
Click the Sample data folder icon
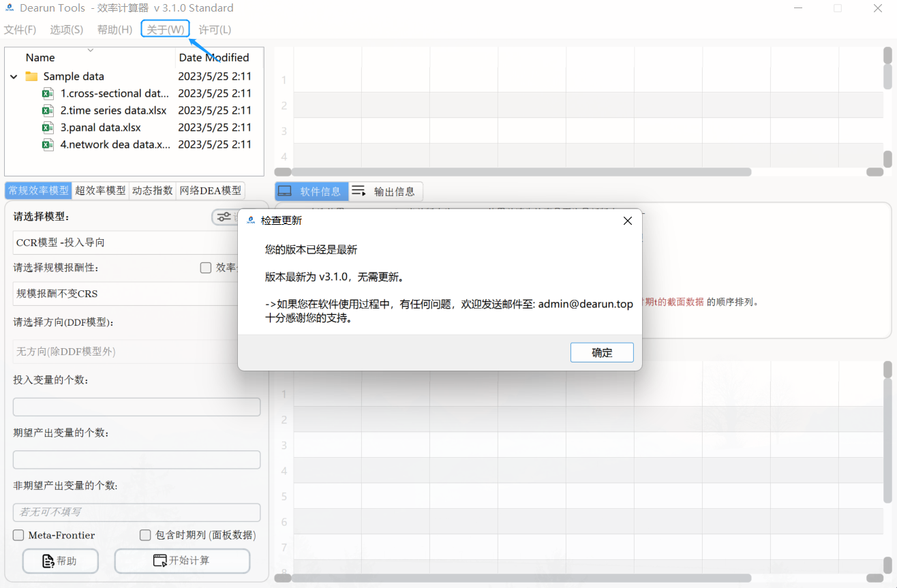31,76
